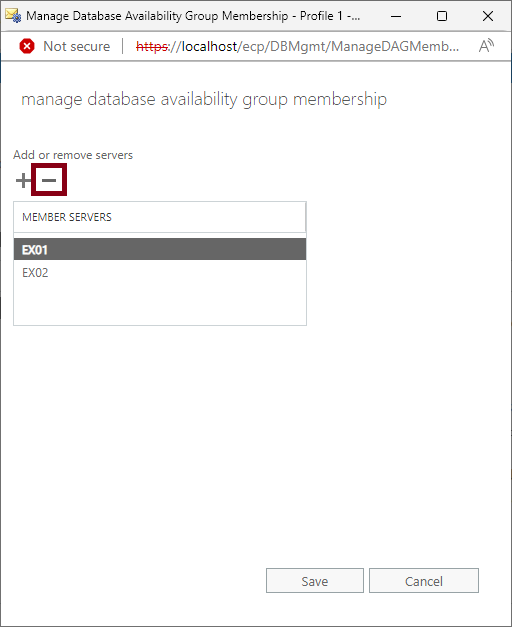512x627 pixels.
Task: Save the DAG membership changes
Action: click(315, 581)
